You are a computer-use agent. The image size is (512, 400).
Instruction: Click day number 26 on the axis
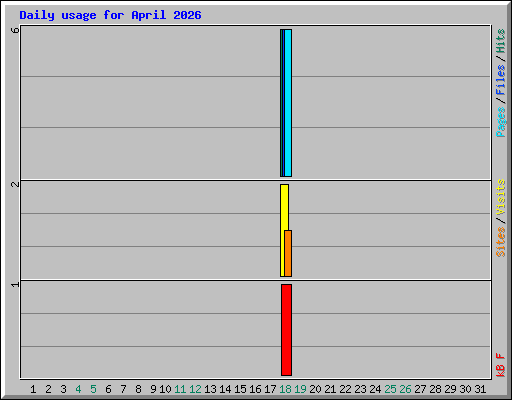(405, 389)
